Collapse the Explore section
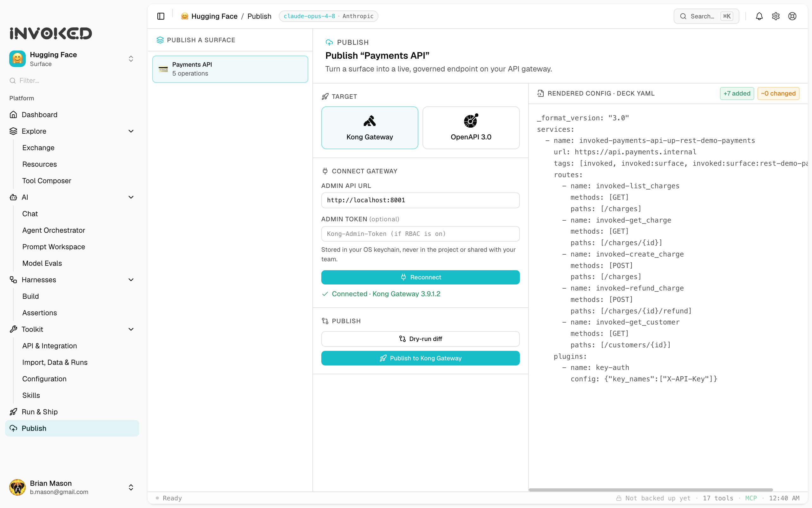Viewport: 812px width, 508px height. point(131,131)
